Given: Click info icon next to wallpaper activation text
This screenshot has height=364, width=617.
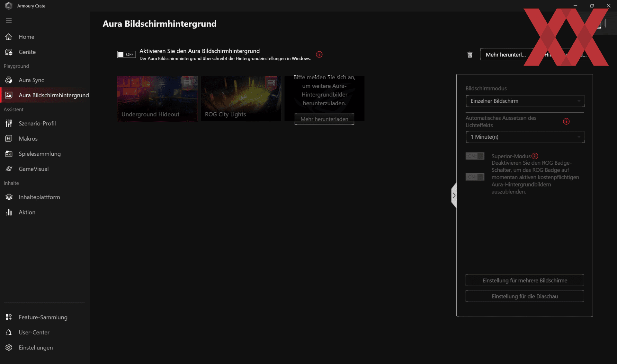Looking at the screenshot, I should 319,54.
